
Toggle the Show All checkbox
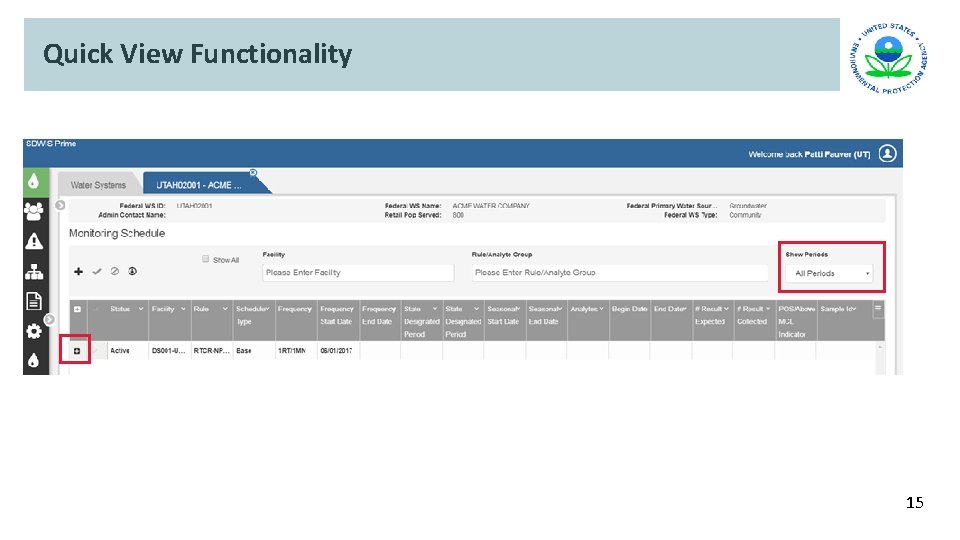[x=206, y=259]
